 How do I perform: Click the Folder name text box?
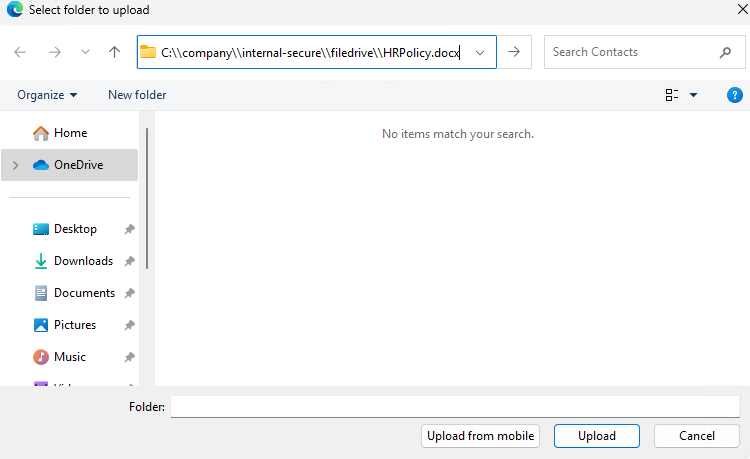pos(455,406)
